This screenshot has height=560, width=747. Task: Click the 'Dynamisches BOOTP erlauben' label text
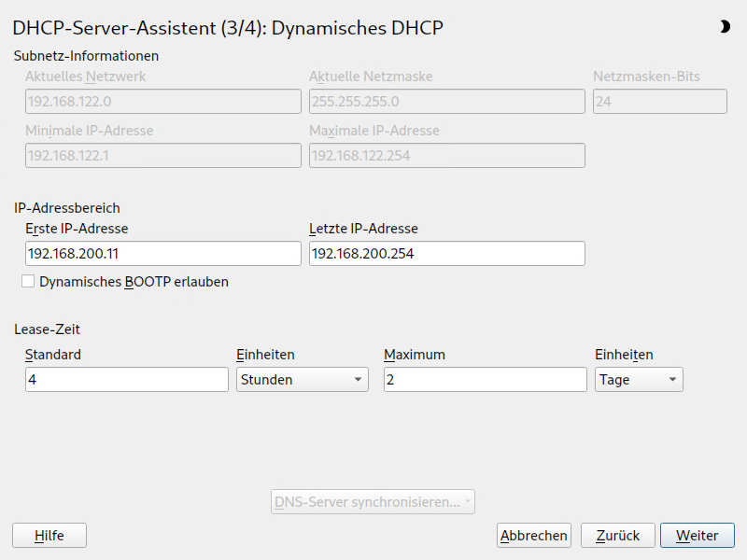coord(134,281)
